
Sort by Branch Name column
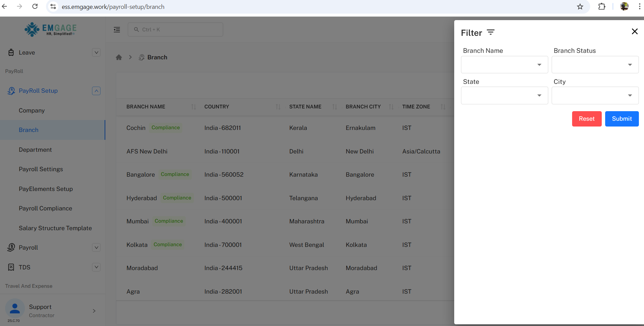[194, 107]
